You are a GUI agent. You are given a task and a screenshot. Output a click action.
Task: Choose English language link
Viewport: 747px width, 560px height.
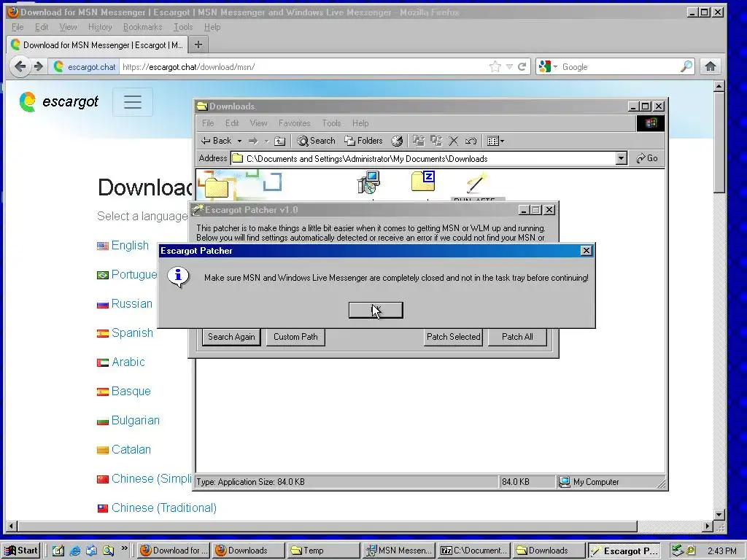[130, 245]
